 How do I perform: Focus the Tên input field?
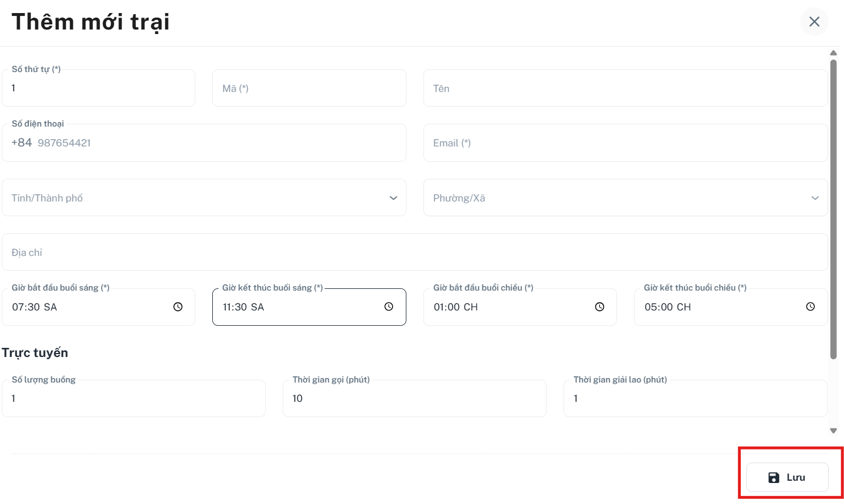[625, 88]
